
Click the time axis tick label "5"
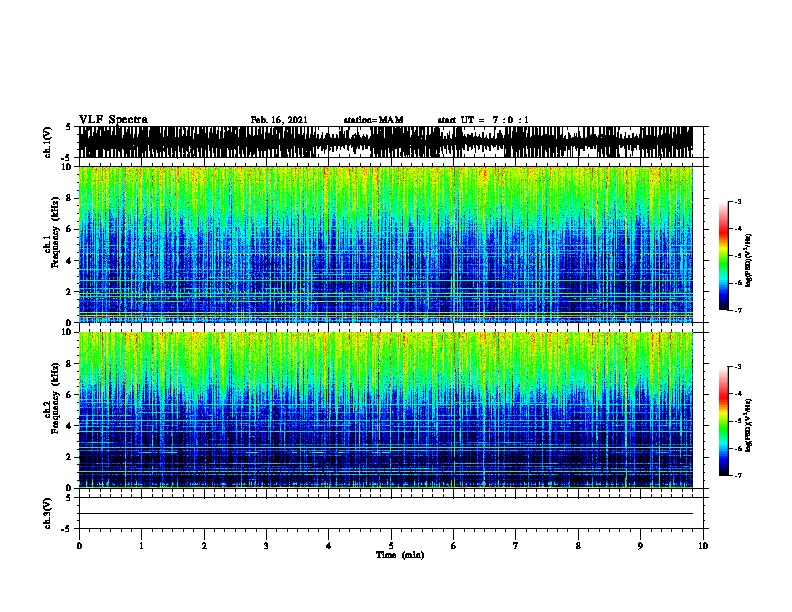click(x=391, y=546)
